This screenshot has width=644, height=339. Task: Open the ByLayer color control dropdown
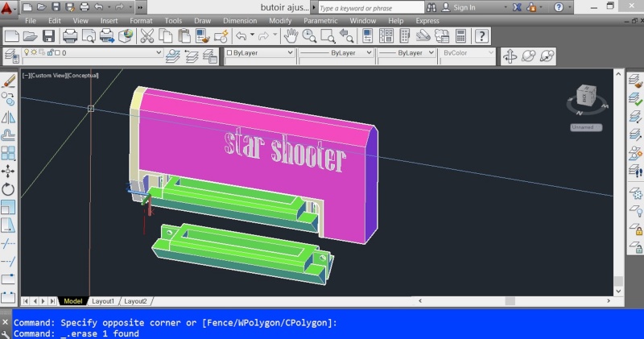coord(289,53)
